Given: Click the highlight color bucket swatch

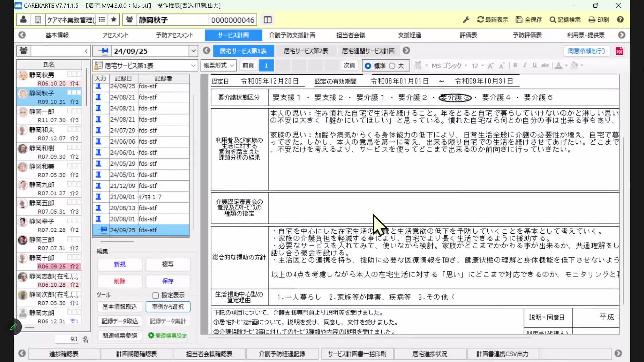Looking at the screenshot, I should pos(575,65).
